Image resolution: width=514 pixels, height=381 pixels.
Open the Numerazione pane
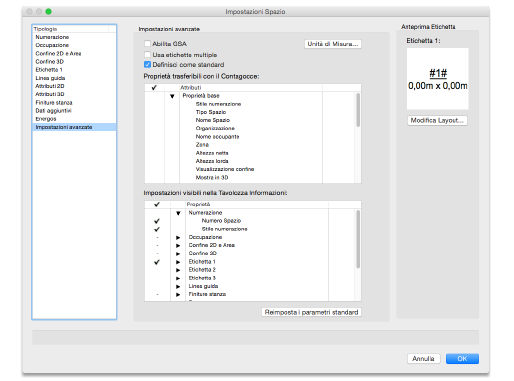pyautogui.click(x=74, y=37)
